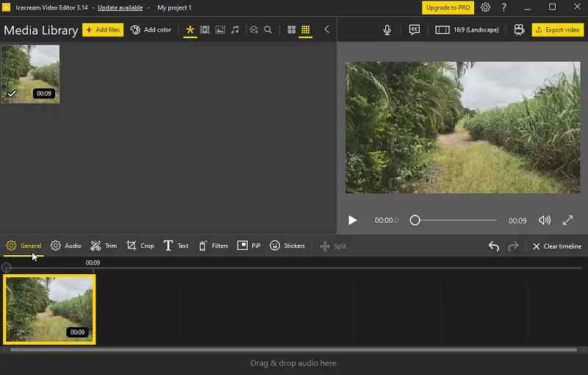
Task: Toggle fullscreen preview mode
Action: (568, 221)
